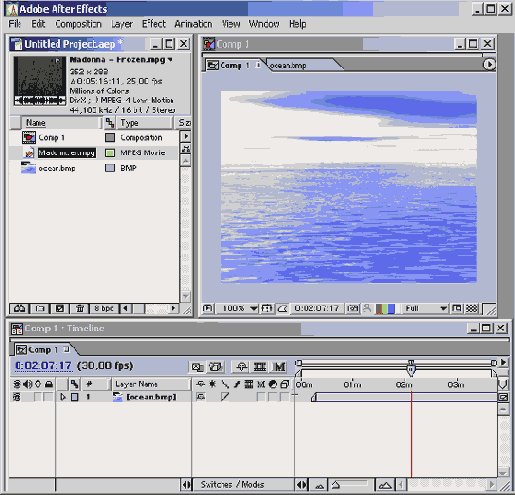515x495 pixels.
Task: Click the Switches / Modes button
Action: point(232,484)
